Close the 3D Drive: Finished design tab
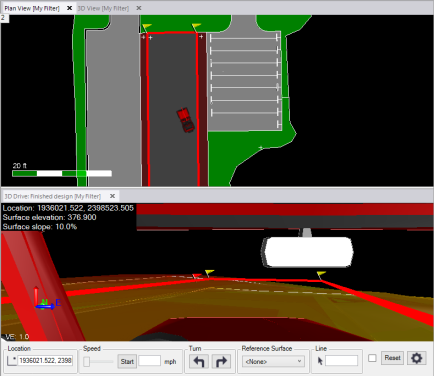The image size is (434, 376). click(x=113, y=196)
